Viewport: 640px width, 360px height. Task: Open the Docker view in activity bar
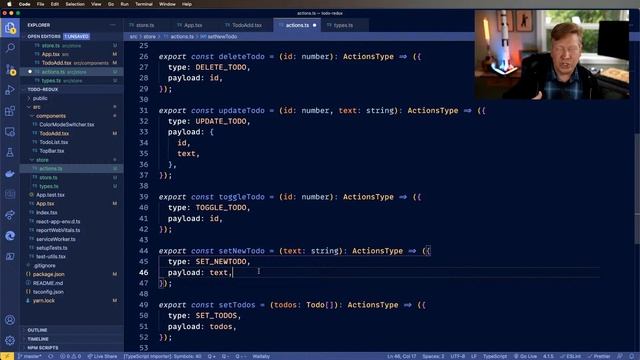coord(10,173)
